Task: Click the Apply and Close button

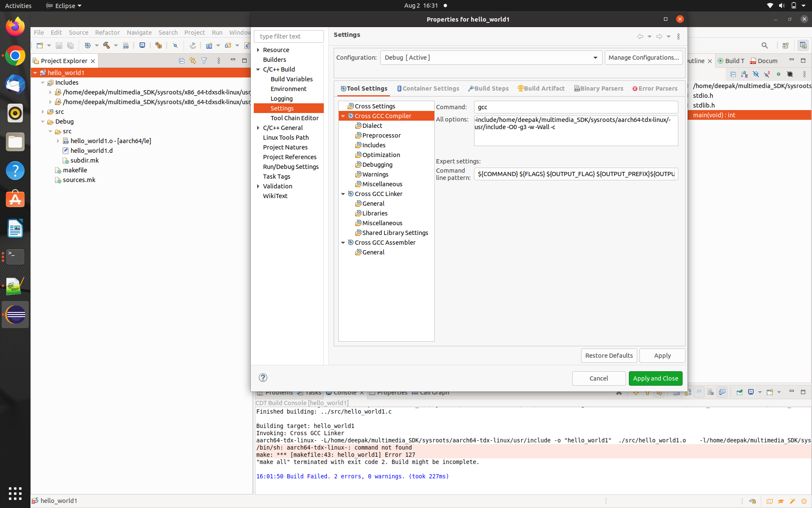Action: (656, 378)
